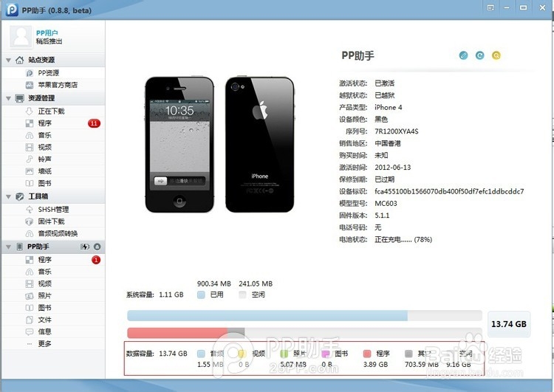Screen dimensions: 554x392
Task: Click the 13.74 GB capacity button
Action: pos(509,324)
